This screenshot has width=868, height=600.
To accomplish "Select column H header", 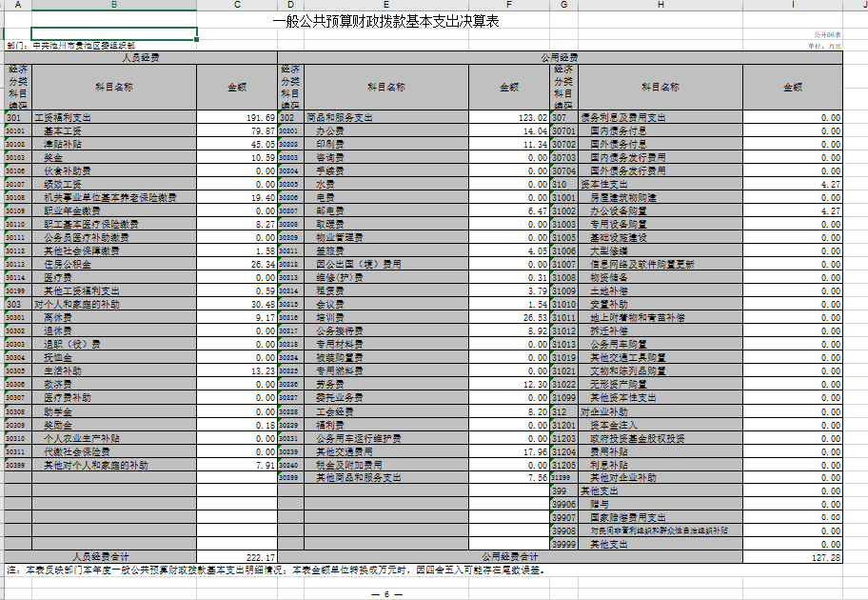I will point(661,5).
